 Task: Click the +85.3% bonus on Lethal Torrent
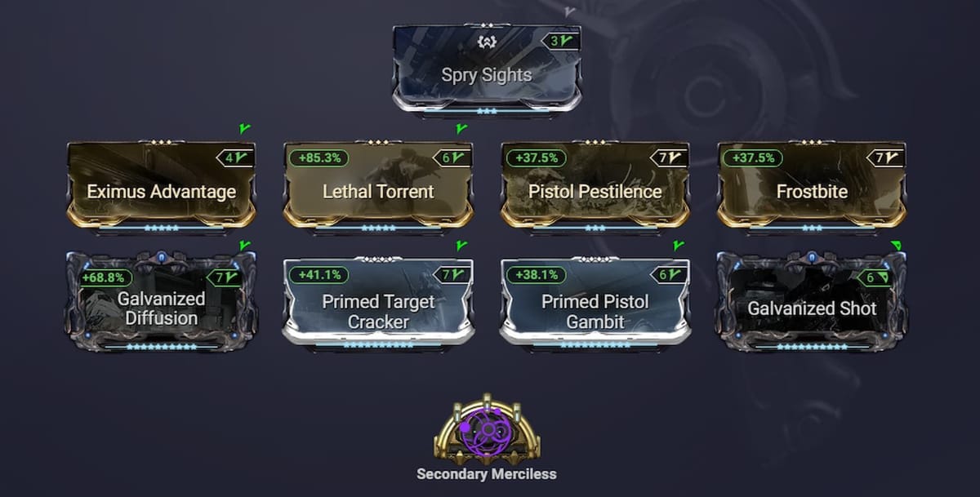point(318,156)
